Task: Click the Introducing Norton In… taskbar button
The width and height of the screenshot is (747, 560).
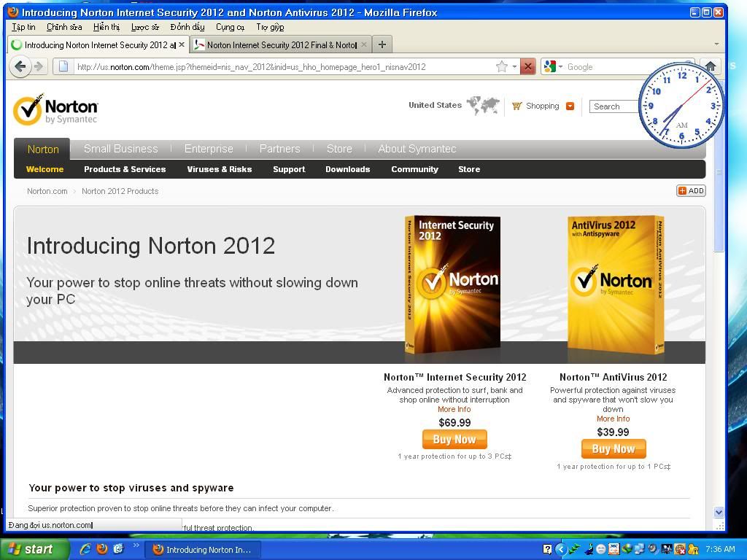Action: point(203,550)
